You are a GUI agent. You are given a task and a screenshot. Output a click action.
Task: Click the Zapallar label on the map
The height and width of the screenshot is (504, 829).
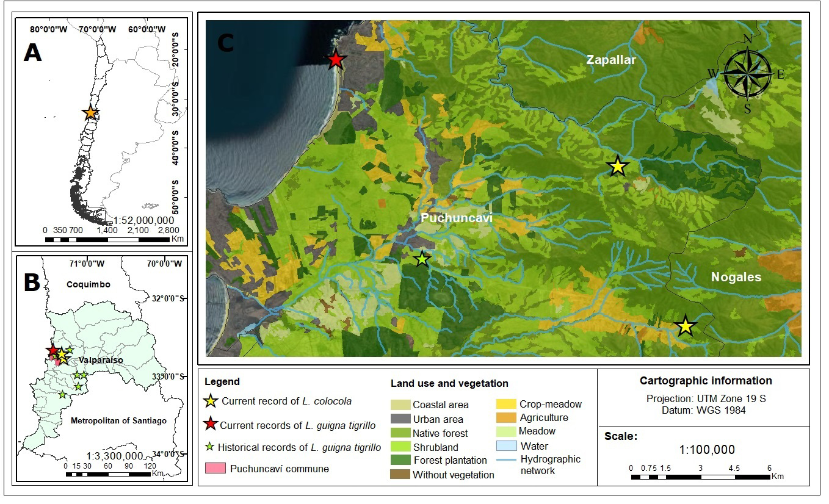[611, 60]
